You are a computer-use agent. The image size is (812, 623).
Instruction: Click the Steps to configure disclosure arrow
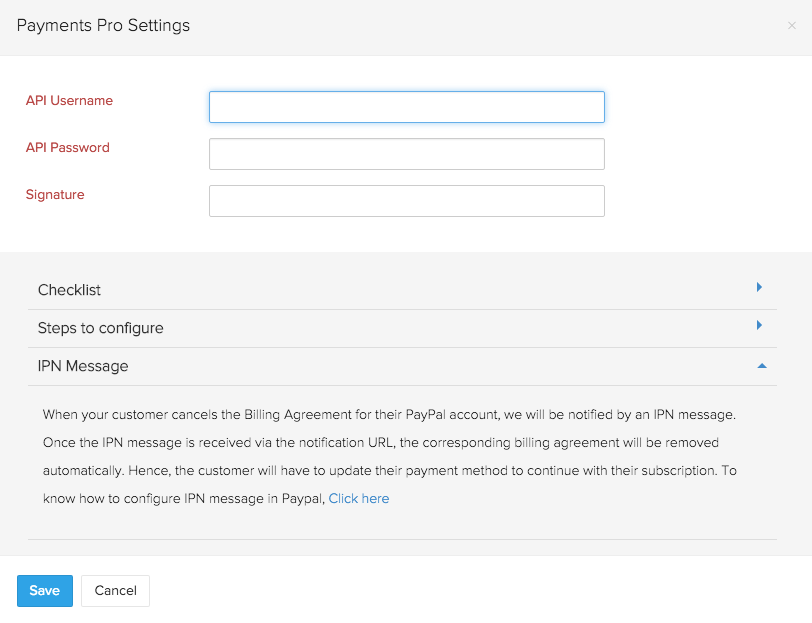pyautogui.click(x=758, y=326)
